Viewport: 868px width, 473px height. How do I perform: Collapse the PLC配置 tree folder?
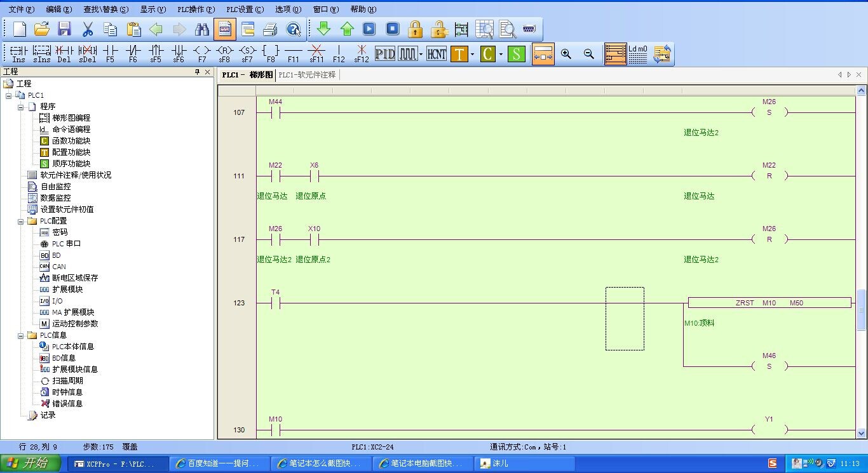pos(20,221)
